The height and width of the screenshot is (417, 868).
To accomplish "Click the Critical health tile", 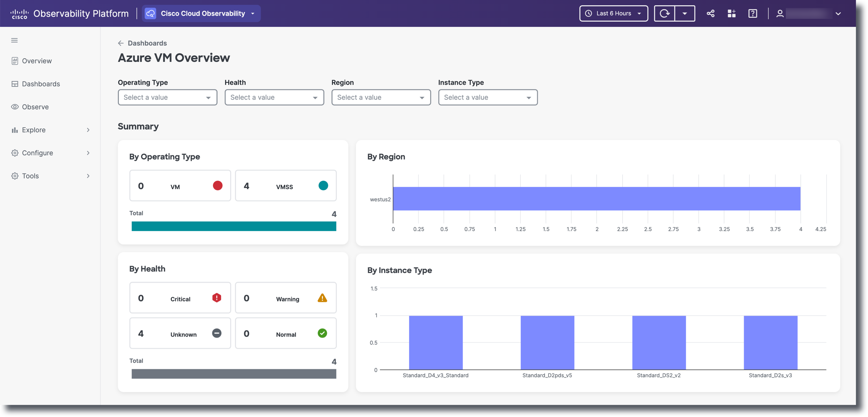I will 180,298.
